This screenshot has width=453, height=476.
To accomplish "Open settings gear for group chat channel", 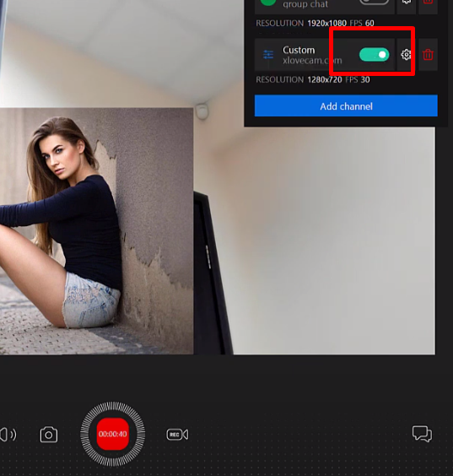I will [407, 2].
